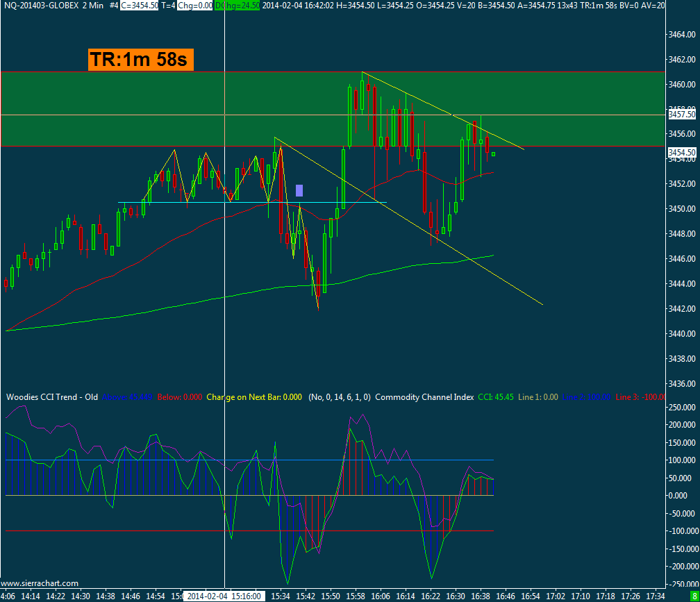Click the 3448.00 label on price scale
The image size is (700, 602).
coord(682,234)
